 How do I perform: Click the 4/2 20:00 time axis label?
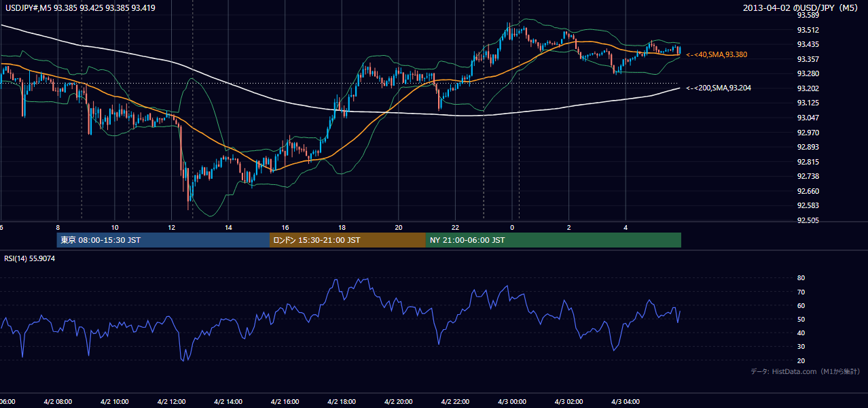[x=399, y=402]
